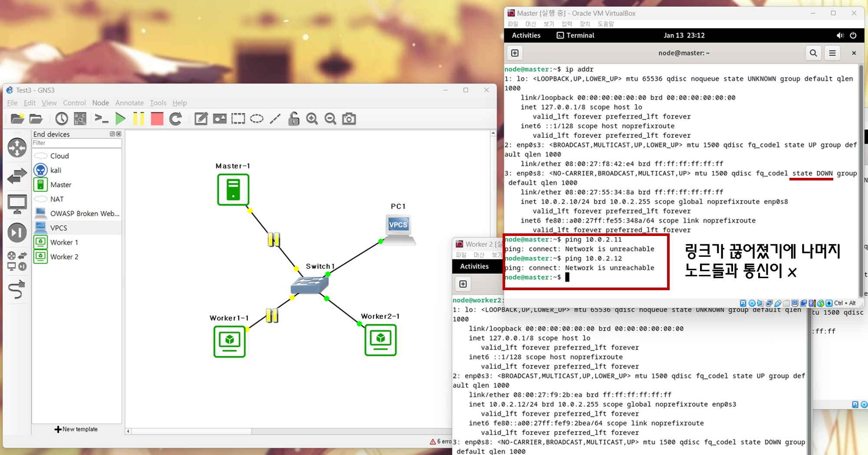The height and width of the screenshot is (455, 868).
Task: Open the GNS3 View menu
Action: pos(49,103)
